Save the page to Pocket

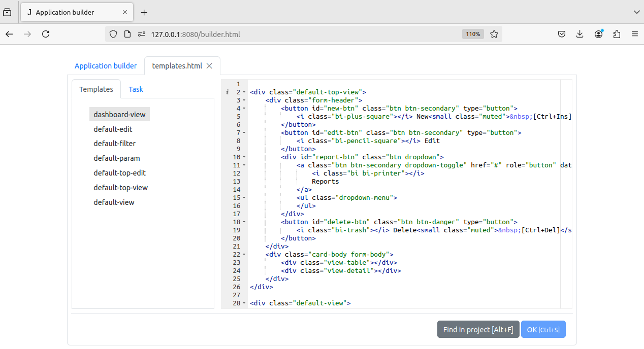click(562, 34)
